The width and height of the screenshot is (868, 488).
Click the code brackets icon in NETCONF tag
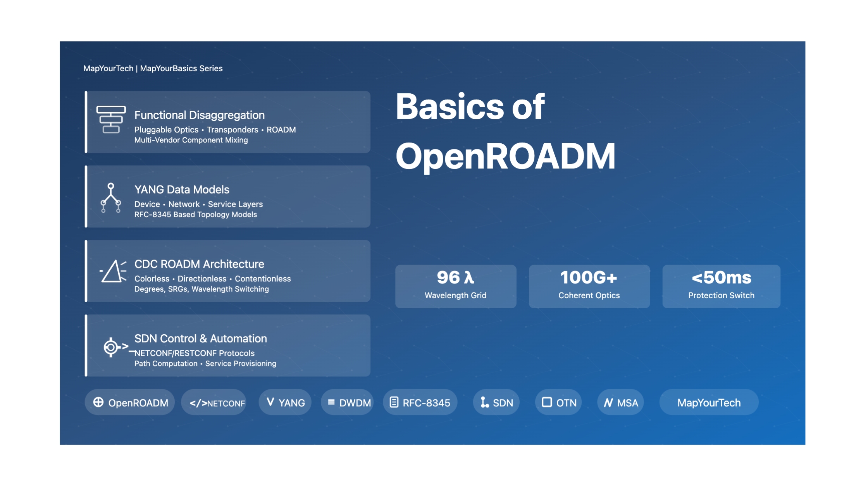(198, 403)
